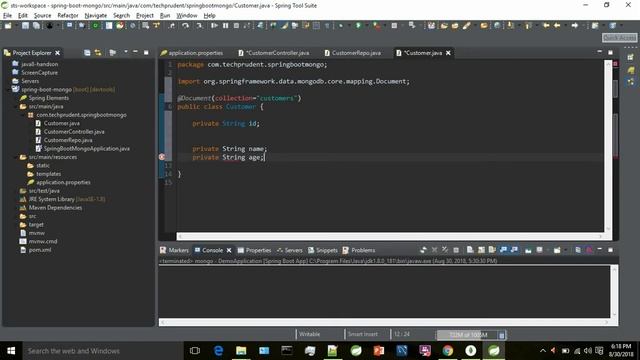The width and height of the screenshot is (640, 360).
Task: Click Remove All Terminated Launches icon
Action: point(445,250)
